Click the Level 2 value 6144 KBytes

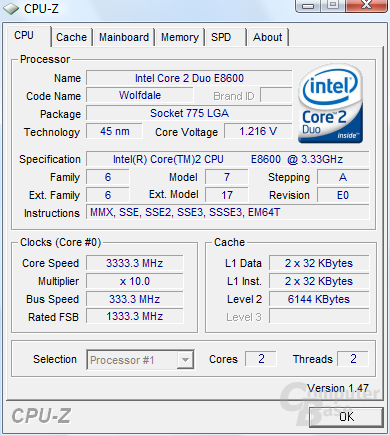[319, 299]
